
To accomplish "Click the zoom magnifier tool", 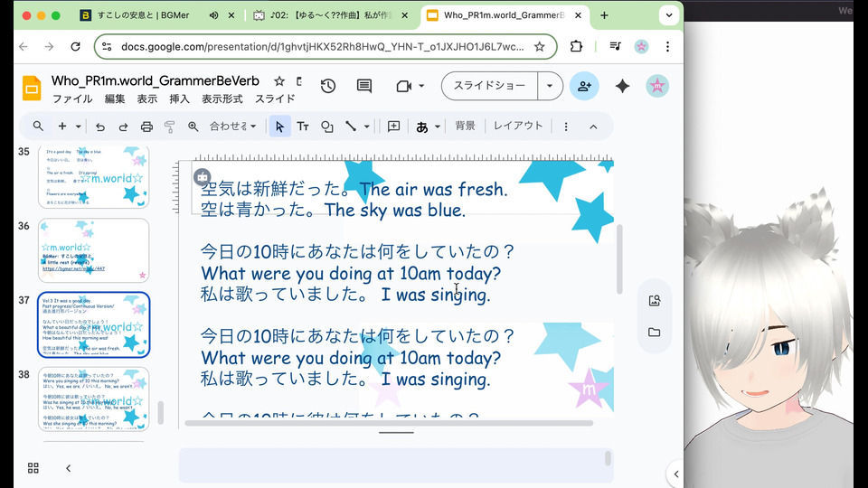I will 193,127.
